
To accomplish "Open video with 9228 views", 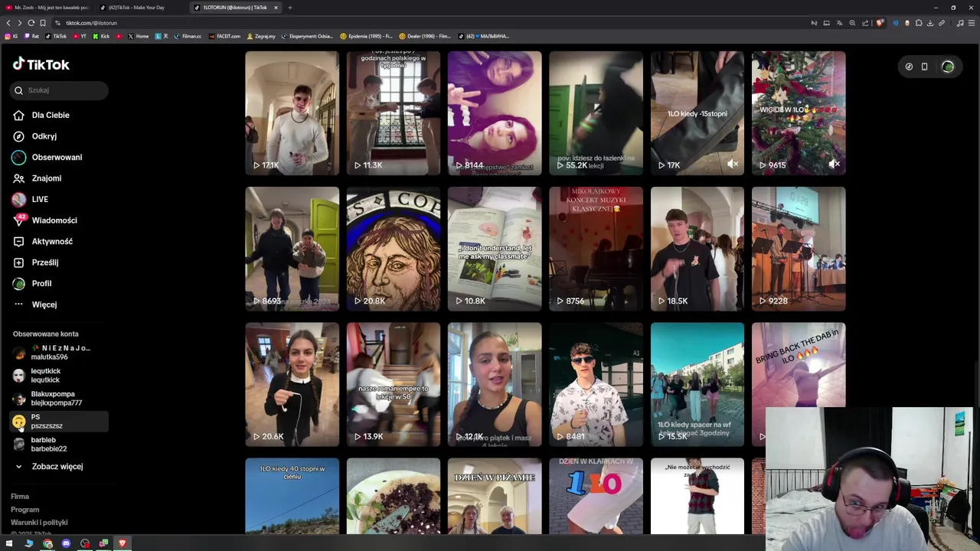I will [x=799, y=249].
